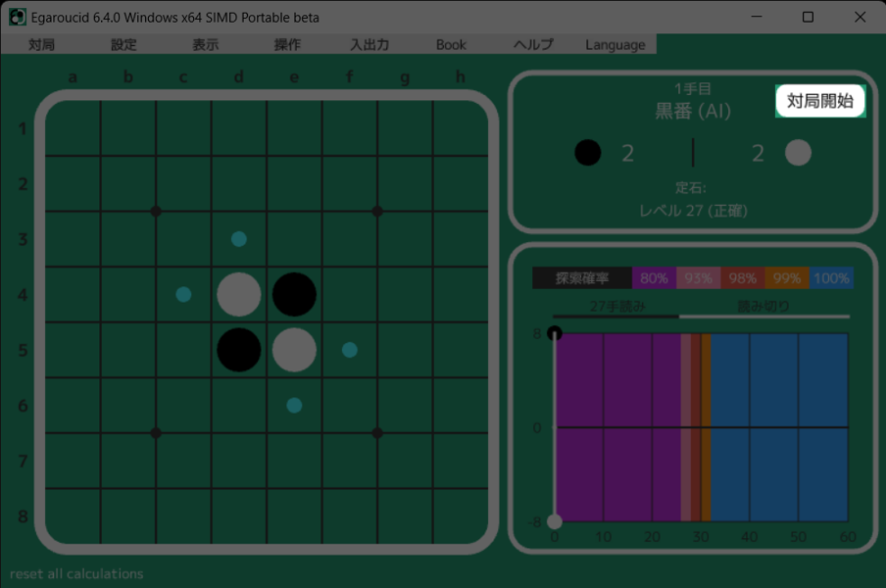Place a disc on legal move f5
This screenshot has height=588, width=886.
pyautogui.click(x=350, y=350)
